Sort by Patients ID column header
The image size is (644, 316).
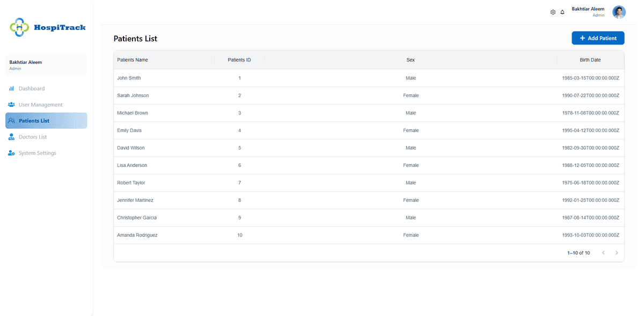[x=239, y=60]
